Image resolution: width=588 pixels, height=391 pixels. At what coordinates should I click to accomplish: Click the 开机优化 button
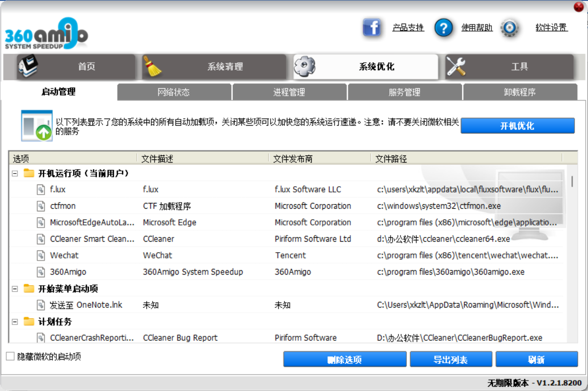[x=517, y=126]
